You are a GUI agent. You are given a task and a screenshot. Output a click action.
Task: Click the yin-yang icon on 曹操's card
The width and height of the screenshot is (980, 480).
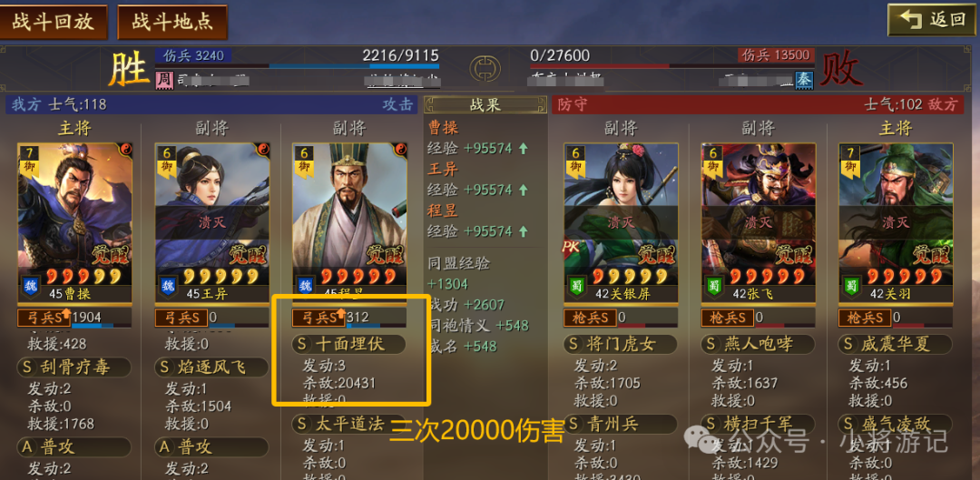click(x=125, y=150)
